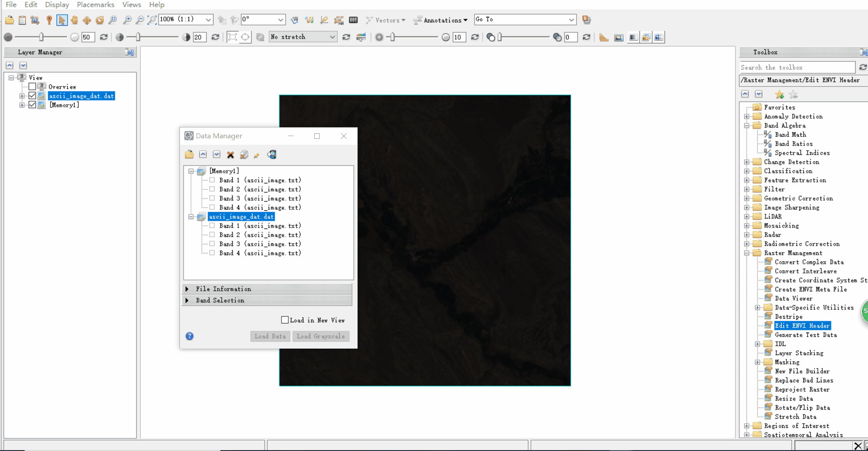
Task: Open the Help menu
Action: [x=157, y=5]
